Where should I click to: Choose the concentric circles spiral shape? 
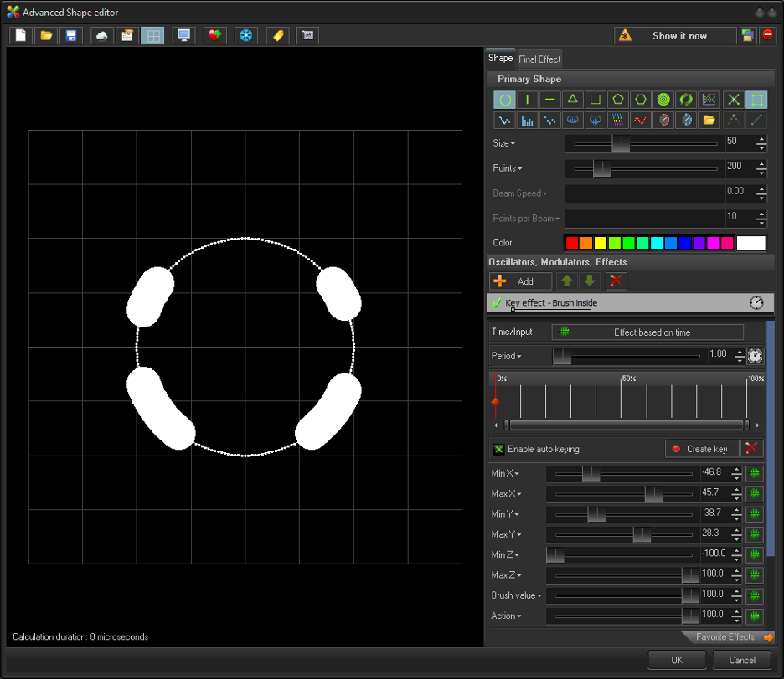point(663,100)
